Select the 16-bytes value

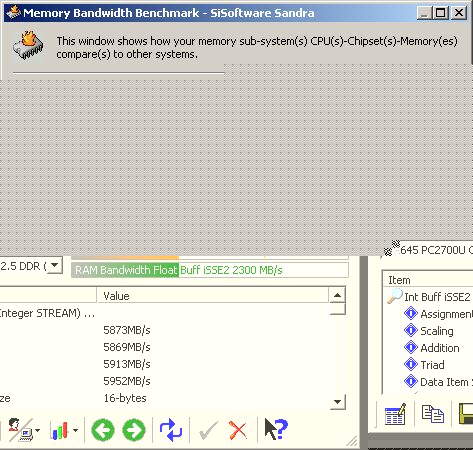click(x=125, y=398)
